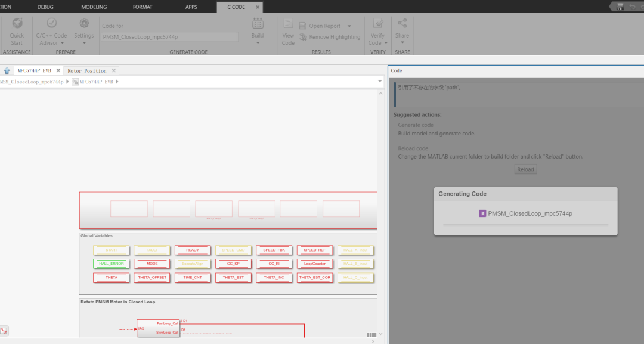Click the Reload code suggested action
This screenshot has width=644, height=344.
click(x=413, y=148)
